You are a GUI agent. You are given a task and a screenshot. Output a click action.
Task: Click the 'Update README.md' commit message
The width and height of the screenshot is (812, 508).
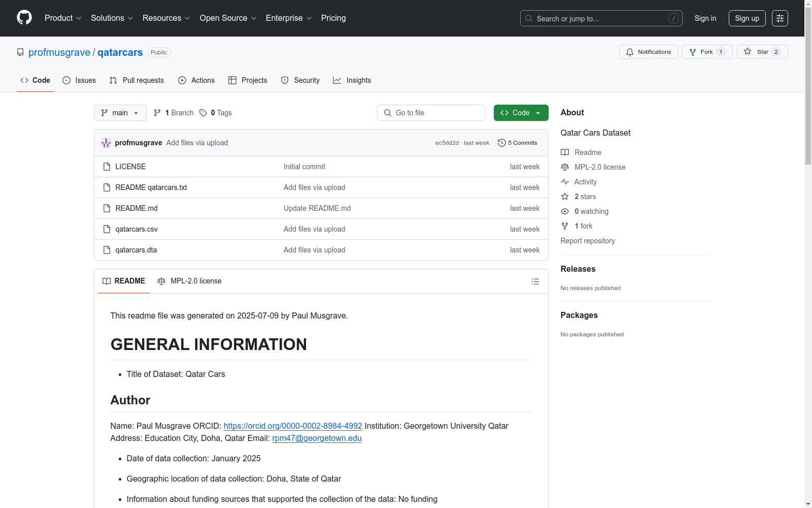(x=317, y=208)
